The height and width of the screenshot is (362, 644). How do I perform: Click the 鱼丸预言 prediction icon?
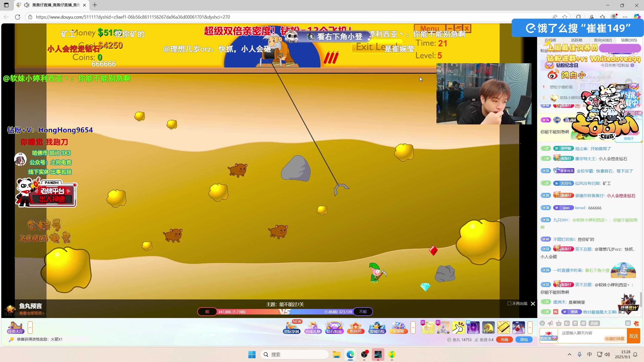pyautogui.click(x=10, y=309)
